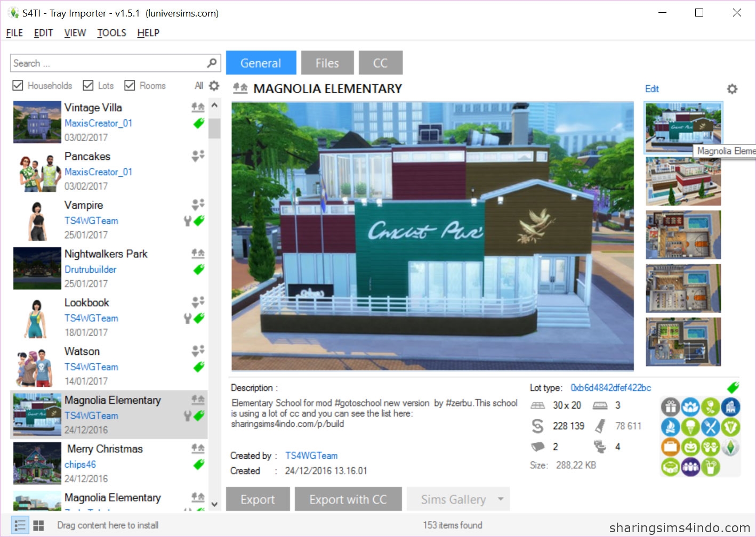756x537 pixels.
Task: Click the blue lotus Spa Day pack icon
Action: 690,407
